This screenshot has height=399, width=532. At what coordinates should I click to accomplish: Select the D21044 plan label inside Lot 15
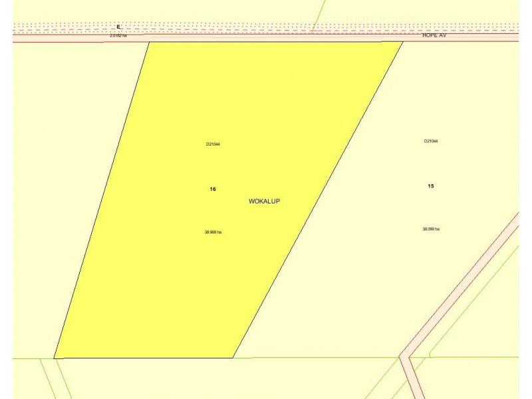(x=431, y=141)
